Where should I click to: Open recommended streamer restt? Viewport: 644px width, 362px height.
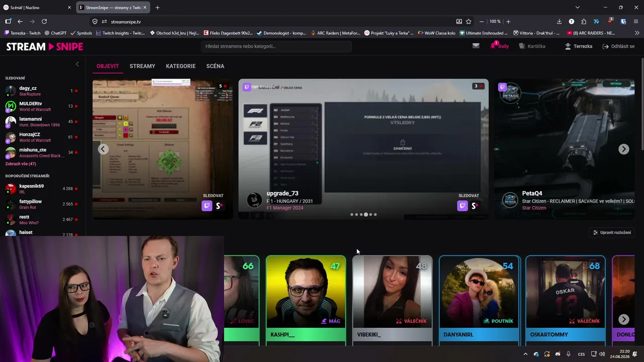[41, 220]
